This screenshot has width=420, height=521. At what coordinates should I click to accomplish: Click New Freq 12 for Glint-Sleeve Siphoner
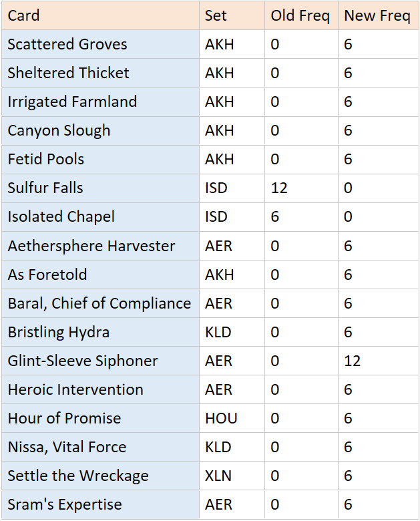352,361
